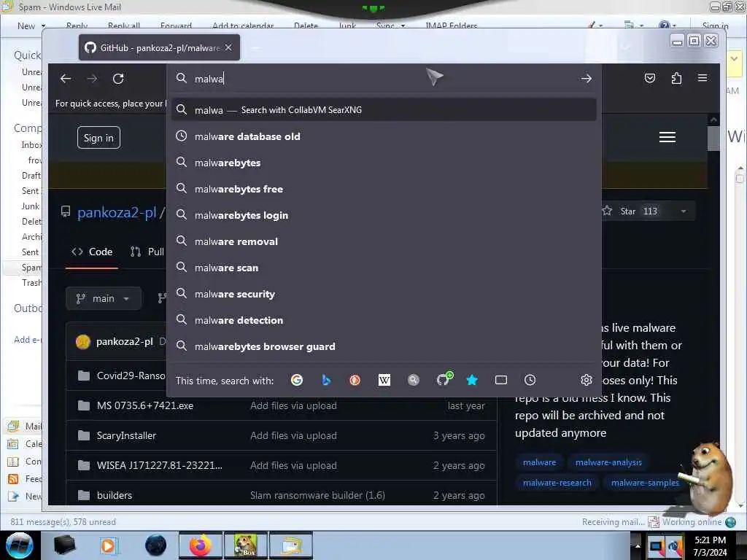Click the malware-research topic tag
747x560 pixels.
click(557, 483)
